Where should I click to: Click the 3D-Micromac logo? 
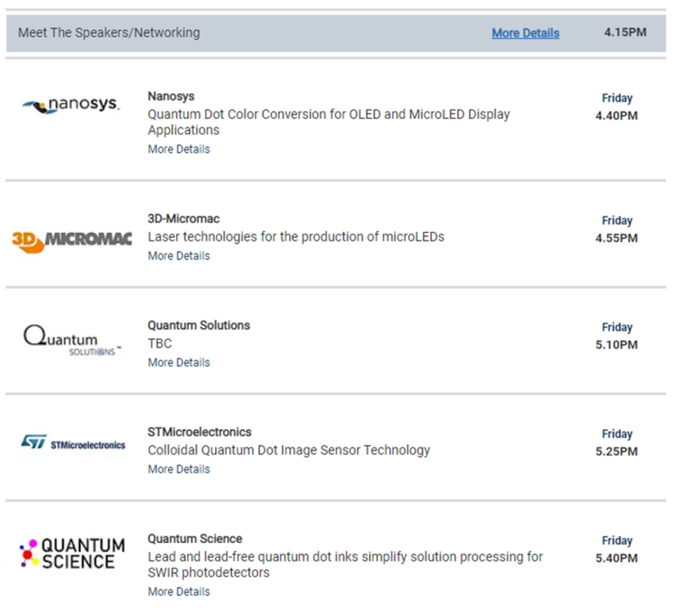[x=72, y=239]
